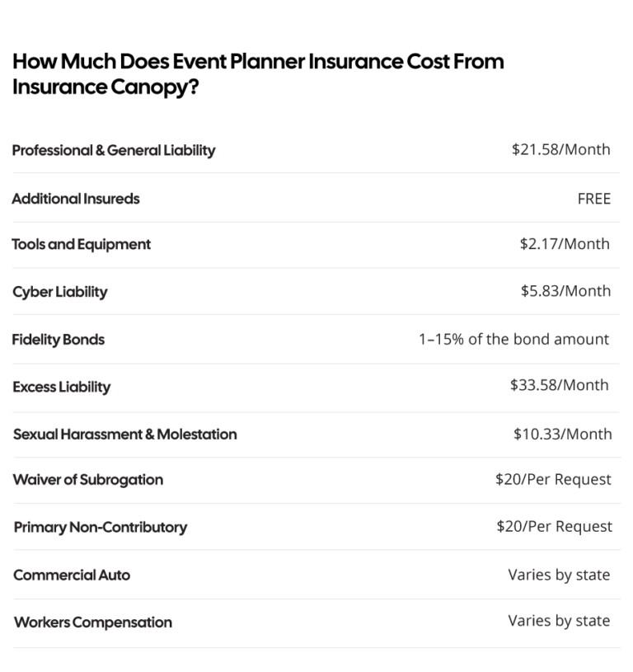This screenshot has width=633, height=672.
Task: Select the Workers Compensation row label
Action: coord(93,623)
